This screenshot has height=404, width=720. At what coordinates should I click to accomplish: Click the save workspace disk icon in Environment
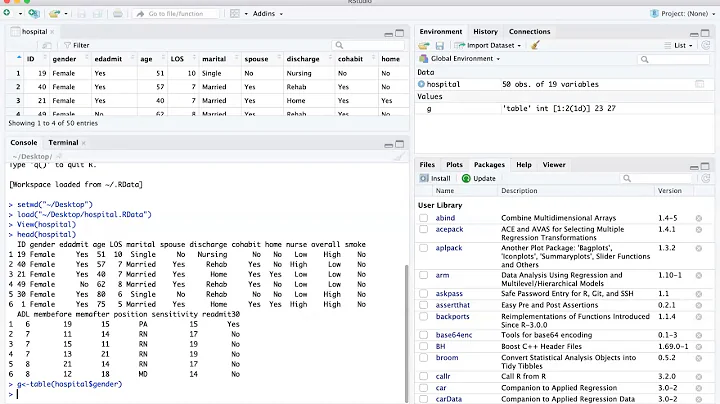click(x=440, y=45)
